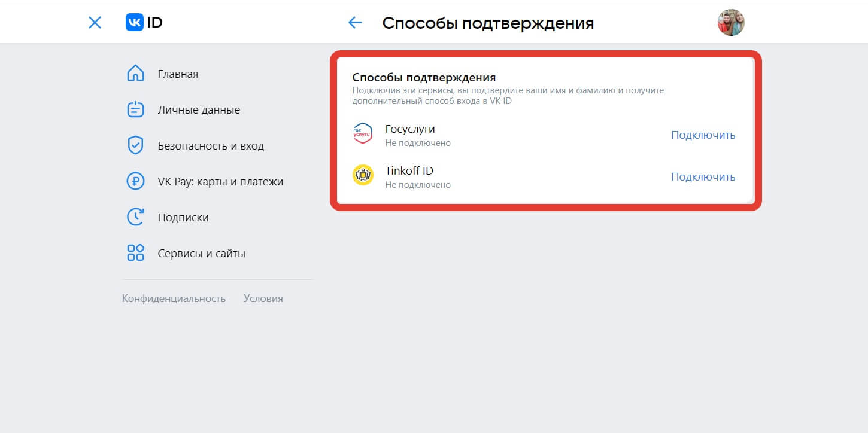Open VK Pay via the ruble icon
Image resolution: width=868 pixels, height=433 pixels.
pyautogui.click(x=135, y=181)
